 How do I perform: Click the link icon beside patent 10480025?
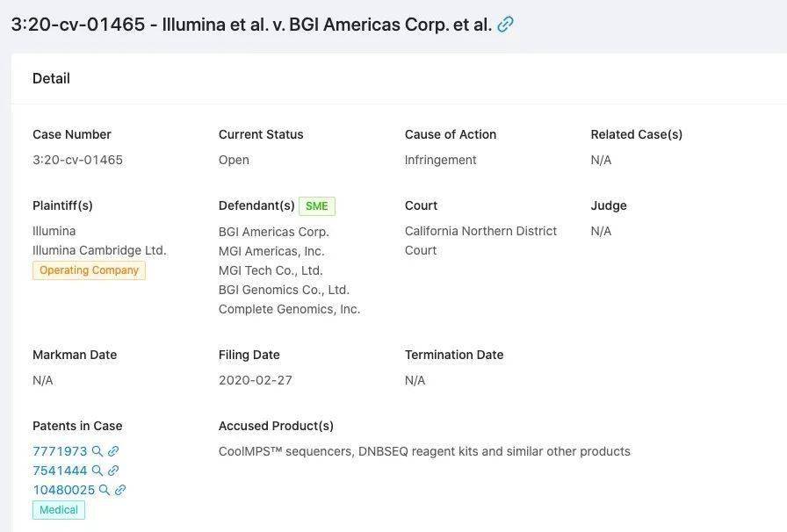pyautogui.click(x=120, y=490)
